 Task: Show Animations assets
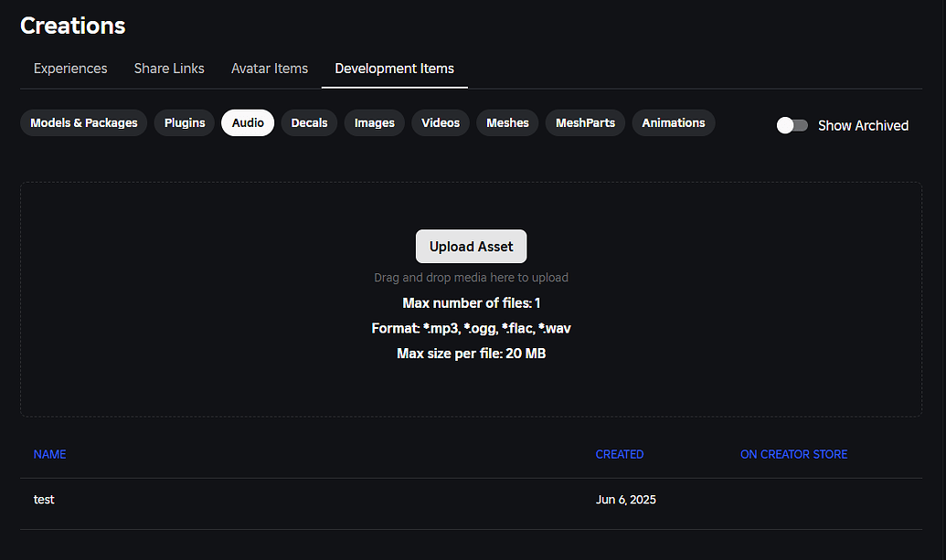coord(674,122)
